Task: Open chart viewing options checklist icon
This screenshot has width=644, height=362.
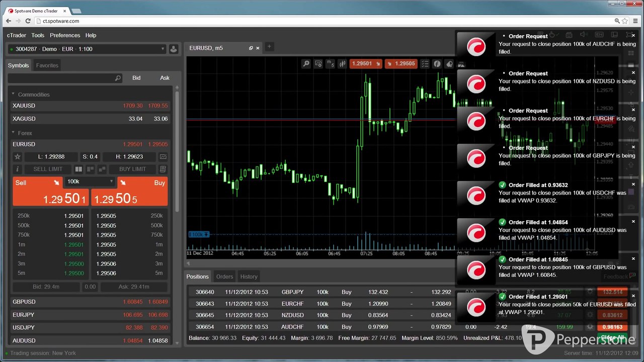Action: click(x=425, y=64)
